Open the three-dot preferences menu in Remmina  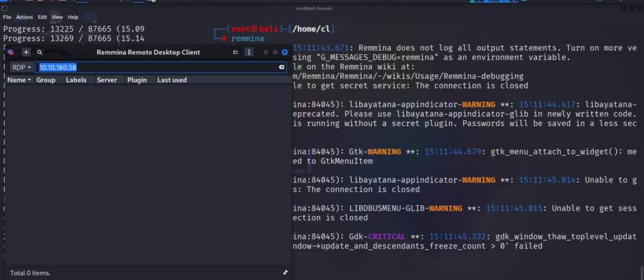coord(249,52)
